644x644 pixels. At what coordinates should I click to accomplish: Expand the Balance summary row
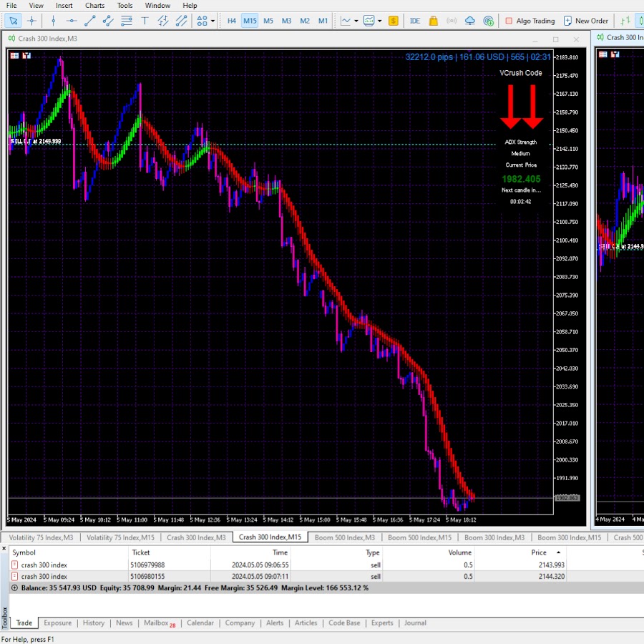[x=15, y=587]
